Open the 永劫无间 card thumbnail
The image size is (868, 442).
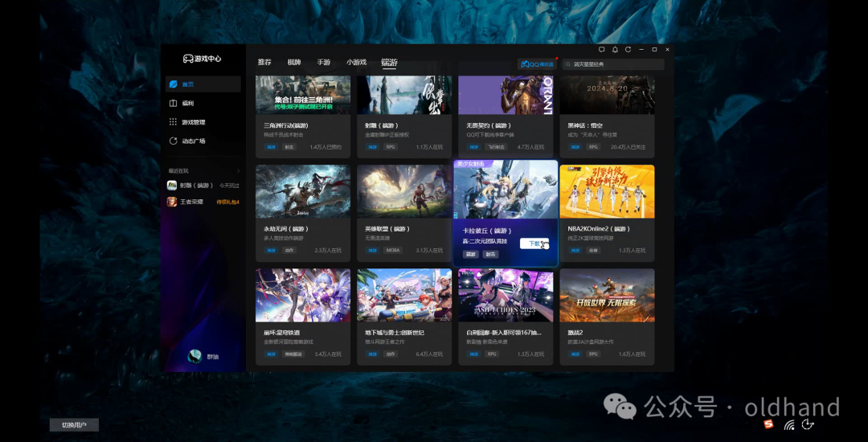click(303, 191)
